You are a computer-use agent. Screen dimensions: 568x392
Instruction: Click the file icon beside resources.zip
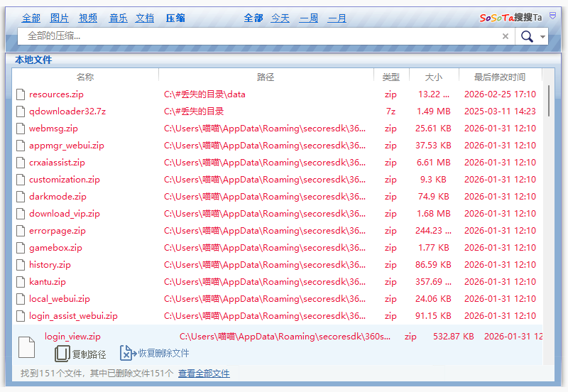click(21, 94)
